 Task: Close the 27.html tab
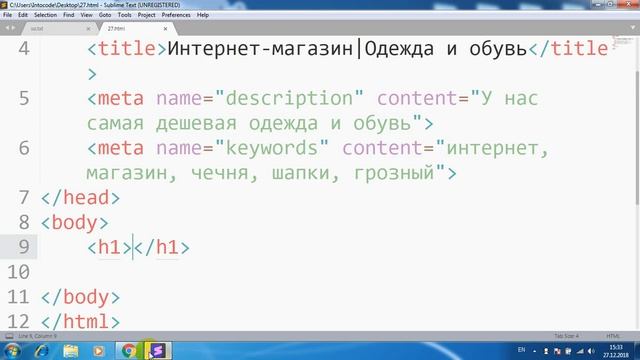click(x=165, y=29)
